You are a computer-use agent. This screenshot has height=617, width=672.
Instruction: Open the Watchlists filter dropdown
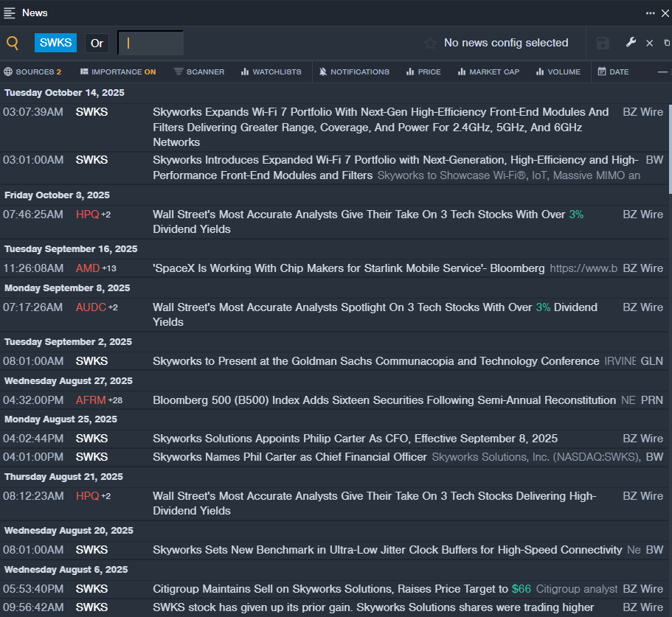[271, 72]
